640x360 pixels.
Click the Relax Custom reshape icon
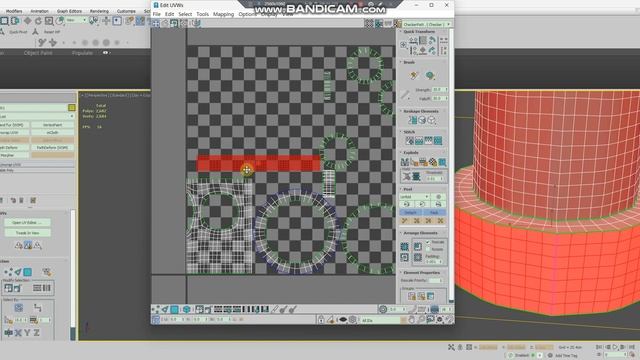pyautogui.click(x=431, y=120)
